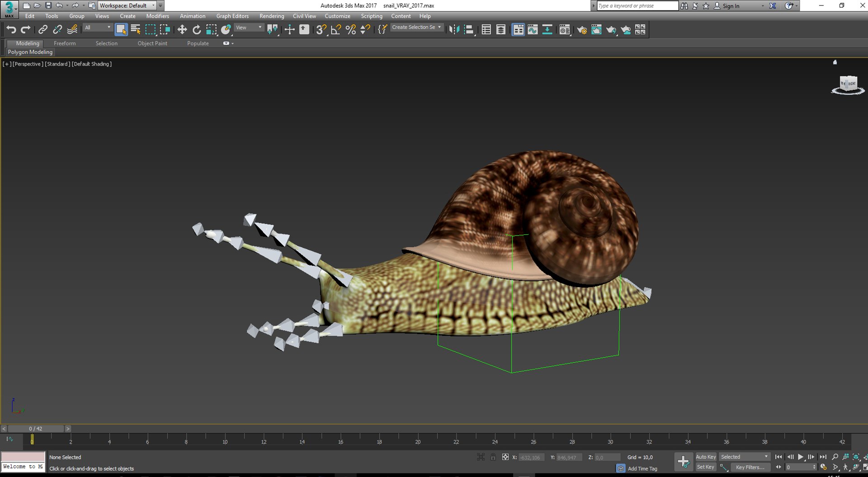Open the Workspace: Default dropdown
The image size is (868, 477).
coord(127,5)
